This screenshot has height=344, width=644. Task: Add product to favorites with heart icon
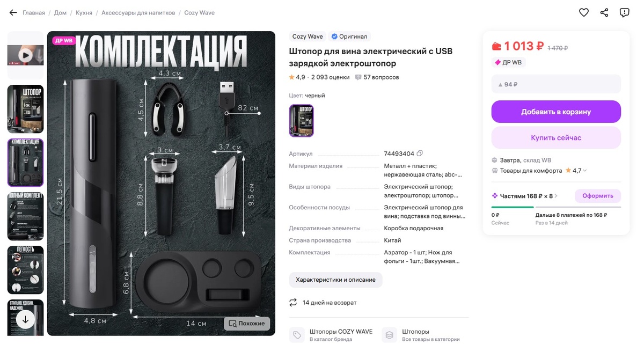[x=584, y=13]
